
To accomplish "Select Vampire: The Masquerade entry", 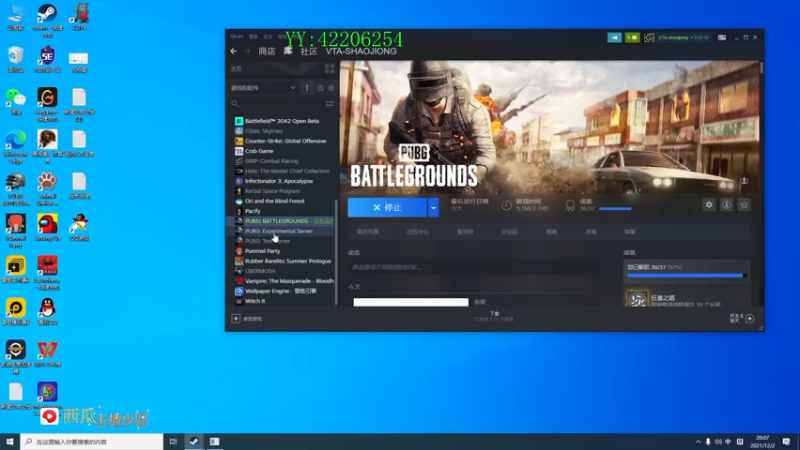I will pyautogui.click(x=289, y=281).
